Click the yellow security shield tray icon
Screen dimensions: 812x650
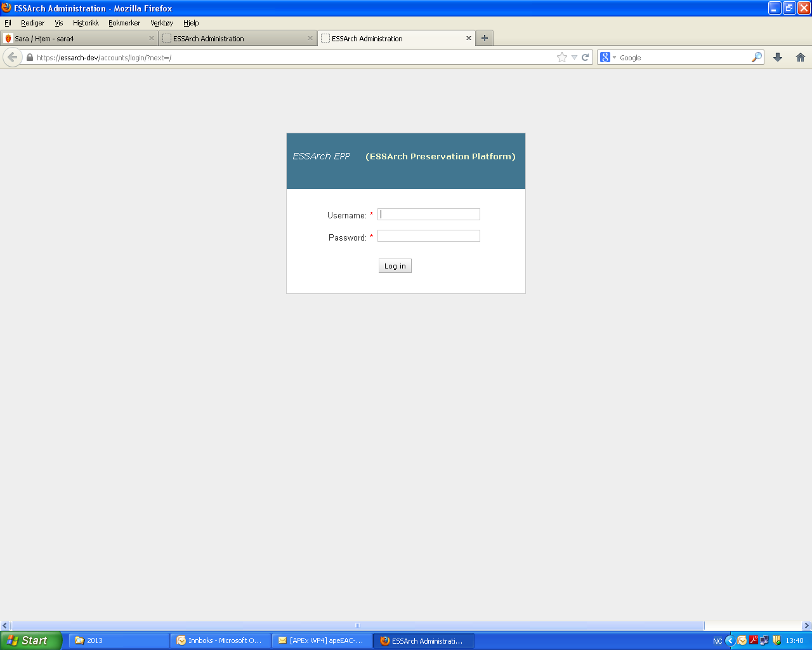tap(776, 640)
